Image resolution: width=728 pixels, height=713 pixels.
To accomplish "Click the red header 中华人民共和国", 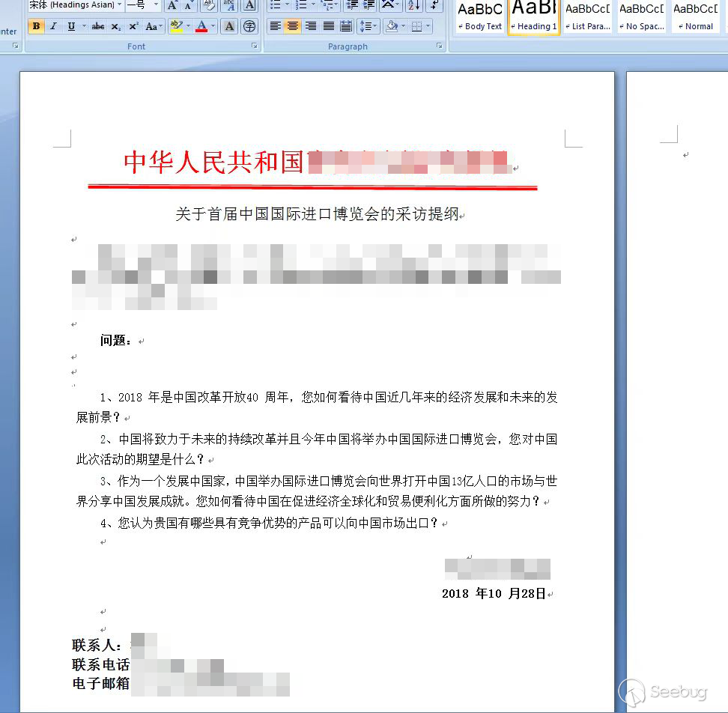I will click(x=213, y=163).
